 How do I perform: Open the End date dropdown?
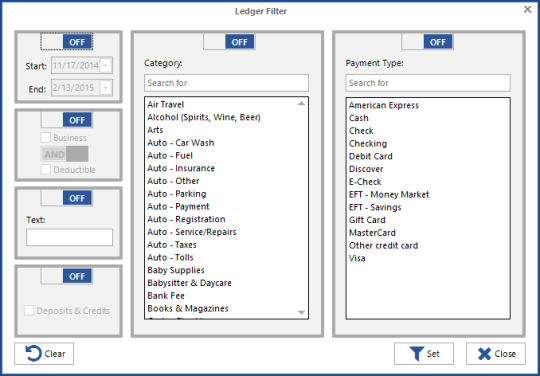tap(106, 88)
